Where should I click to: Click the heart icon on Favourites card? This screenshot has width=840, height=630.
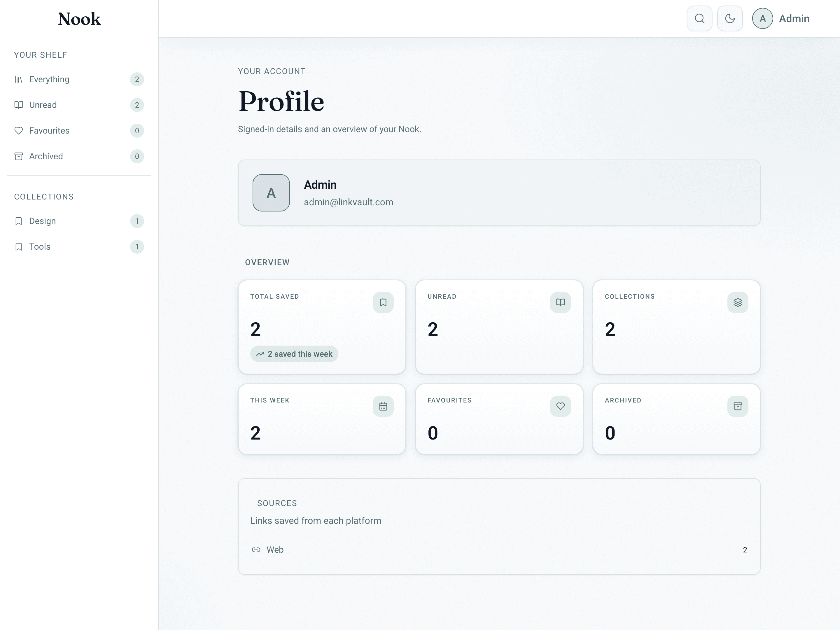(560, 406)
